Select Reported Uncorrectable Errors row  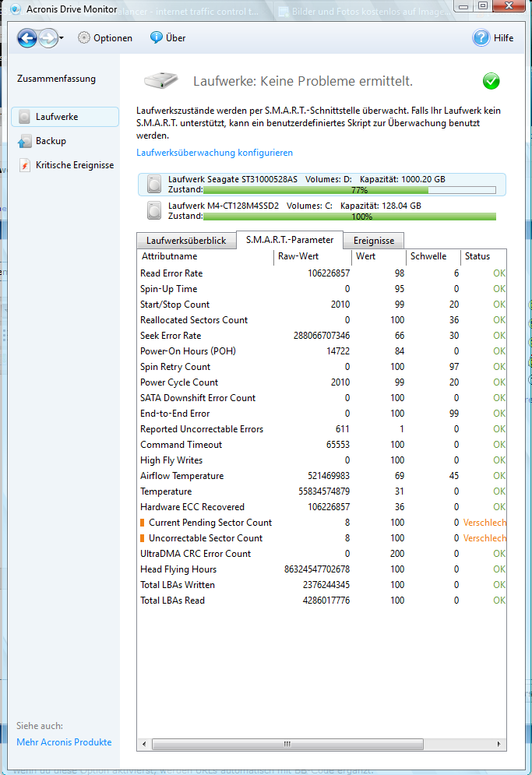pyautogui.click(x=322, y=429)
